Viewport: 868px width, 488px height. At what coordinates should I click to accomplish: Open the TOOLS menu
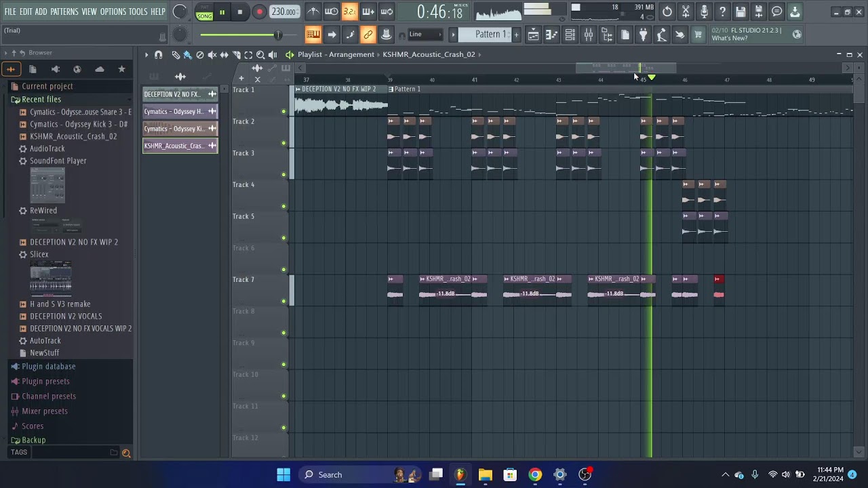(138, 12)
